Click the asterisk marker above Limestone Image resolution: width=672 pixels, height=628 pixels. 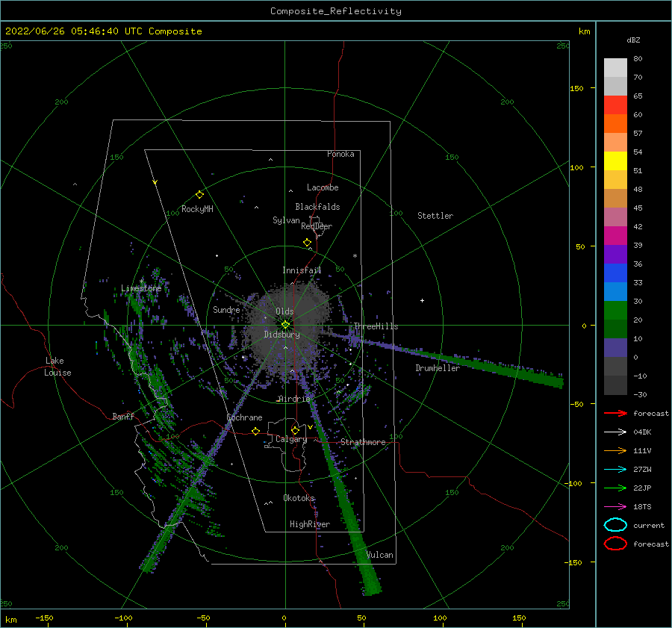click(x=141, y=282)
